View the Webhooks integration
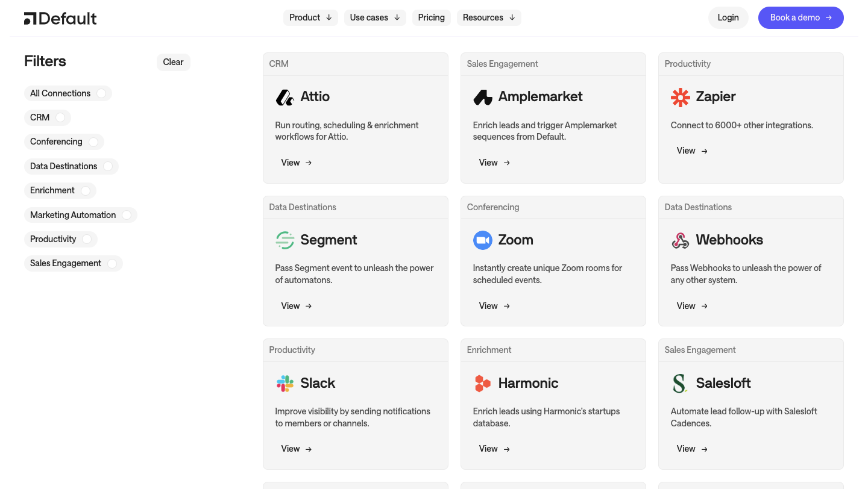 tap(692, 306)
